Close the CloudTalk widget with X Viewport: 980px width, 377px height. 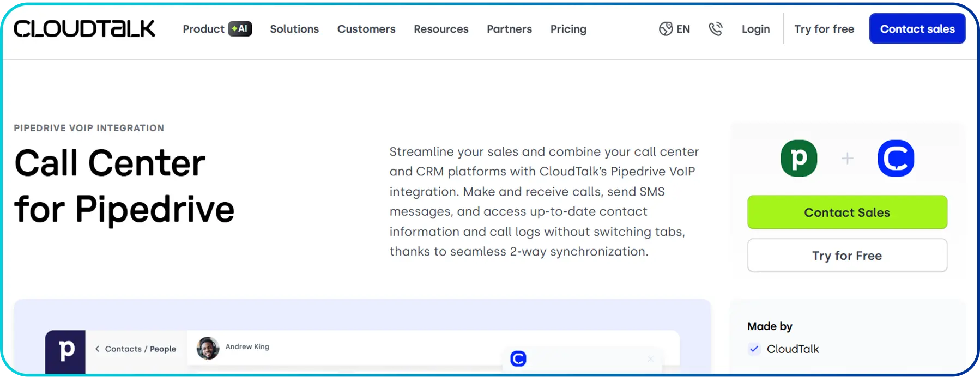click(650, 358)
